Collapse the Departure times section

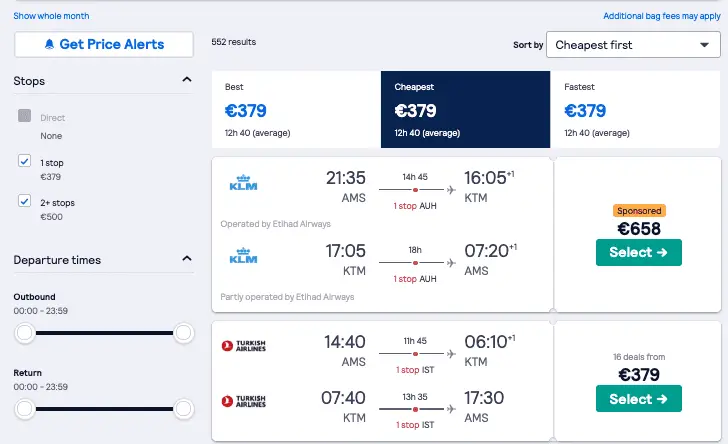pos(187,258)
